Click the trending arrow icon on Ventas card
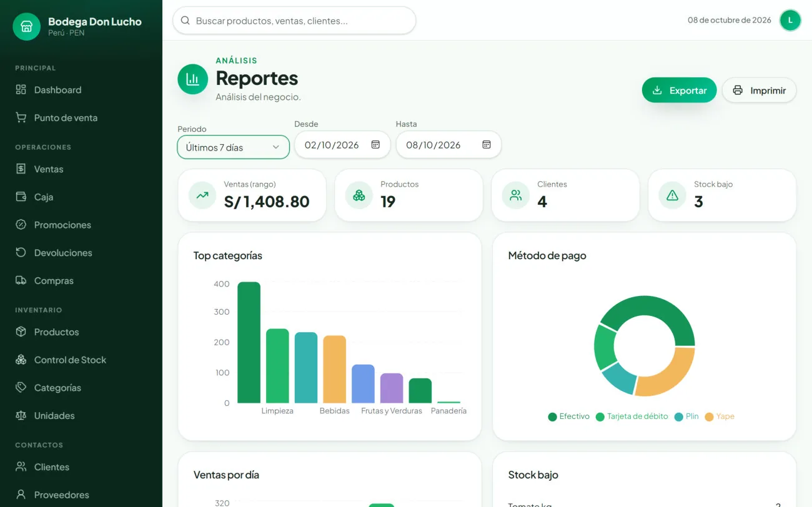 pyautogui.click(x=202, y=195)
